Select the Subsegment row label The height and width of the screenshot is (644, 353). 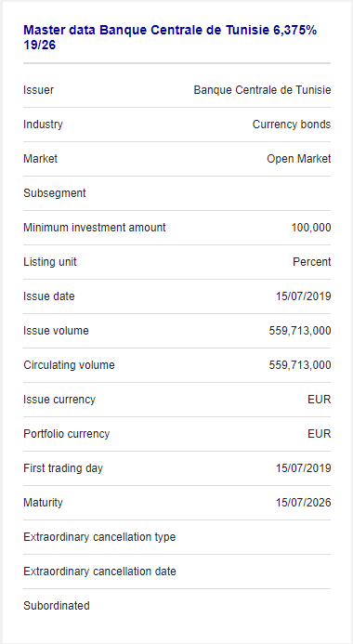point(55,193)
